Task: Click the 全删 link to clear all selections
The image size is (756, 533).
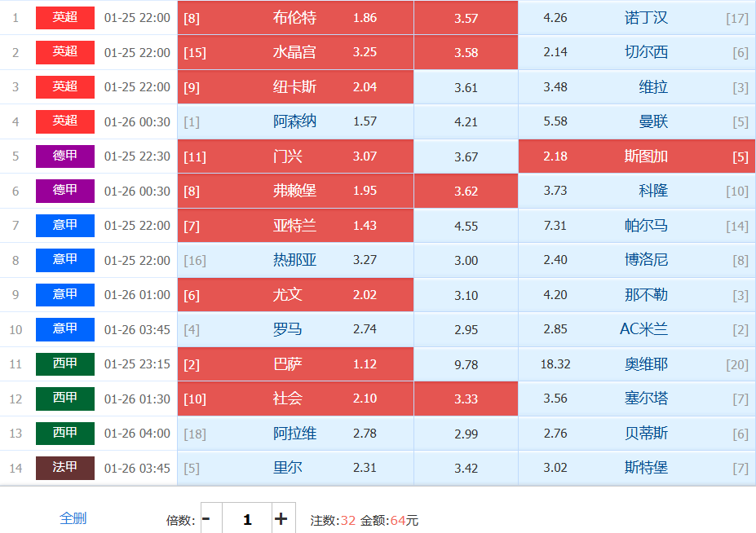Action: 73,518
